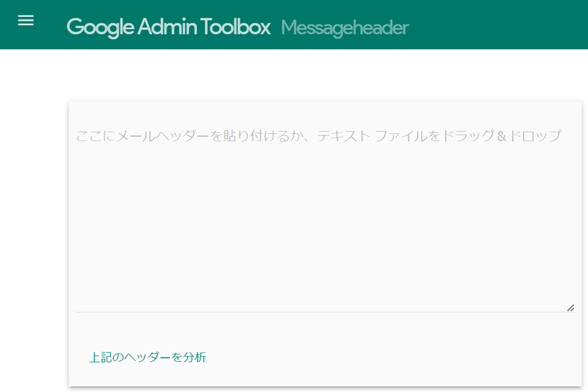Screen dimensions: 588x392
Task: Click the gap between Toolbox and Messageheader
Action: [x=276, y=27]
